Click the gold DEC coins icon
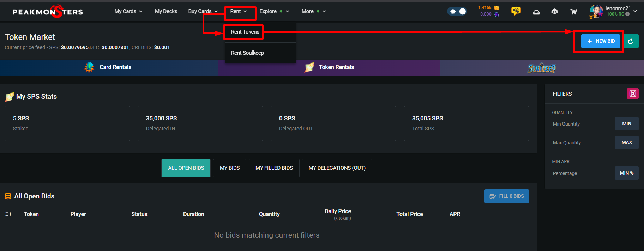This screenshot has height=251, width=644. (x=496, y=8)
